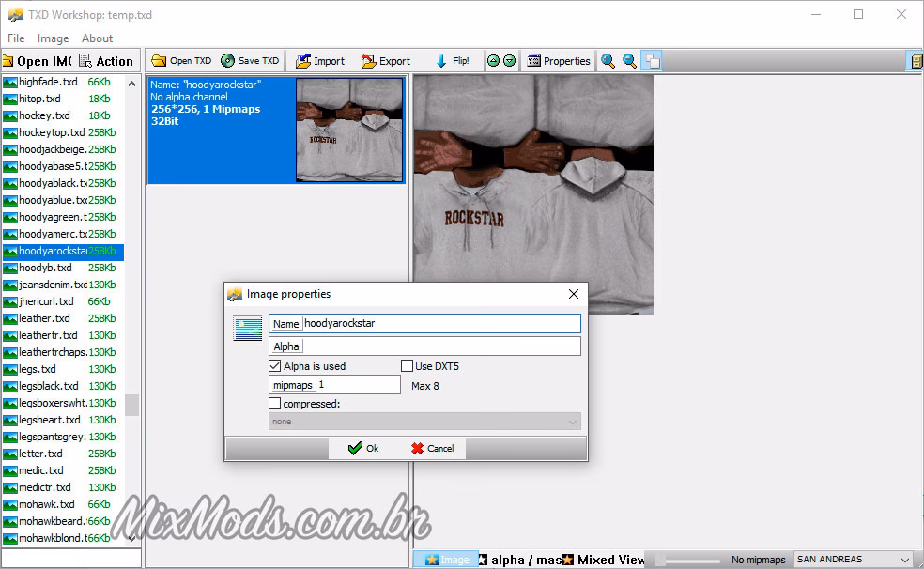This screenshot has height=569, width=924.
Task: Switch to the alpha / mask tab
Action: (520, 560)
